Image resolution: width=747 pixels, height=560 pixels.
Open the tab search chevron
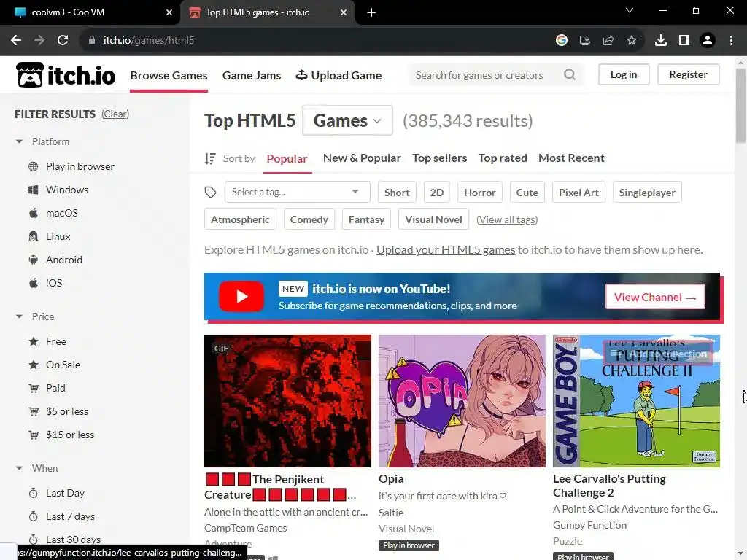pos(630,10)
